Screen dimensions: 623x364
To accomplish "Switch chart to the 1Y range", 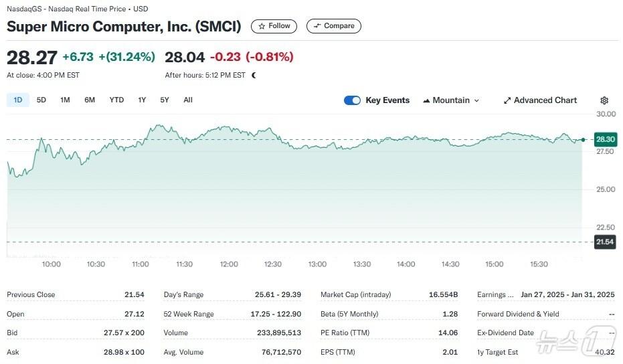I will click(142, 100).
